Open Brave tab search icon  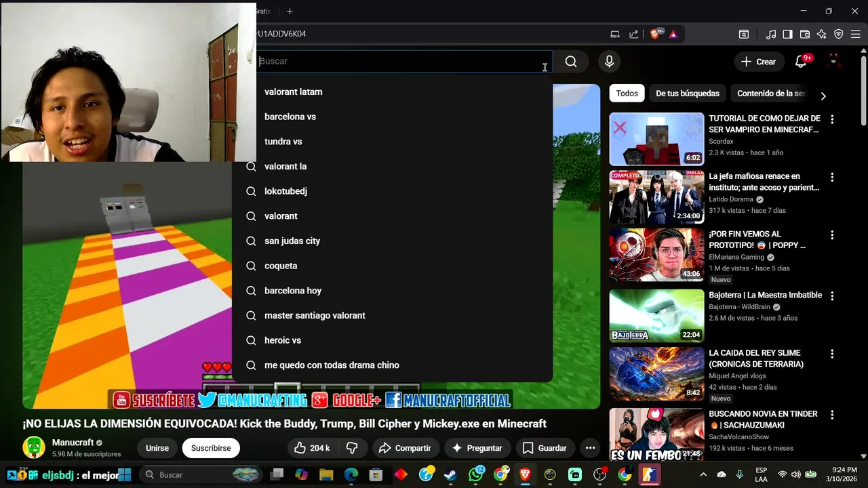point(744,34)
